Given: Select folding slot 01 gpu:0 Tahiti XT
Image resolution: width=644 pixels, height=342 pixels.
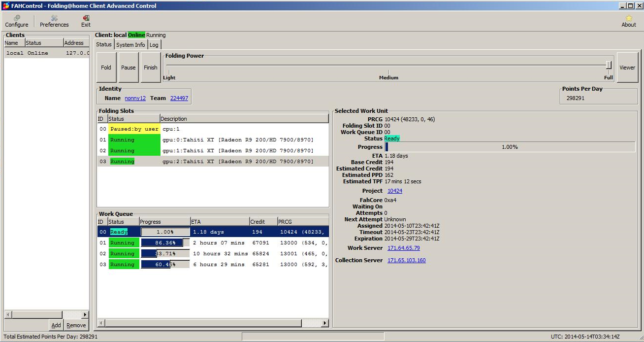Looking at the screenshot, I should (213, 140).
